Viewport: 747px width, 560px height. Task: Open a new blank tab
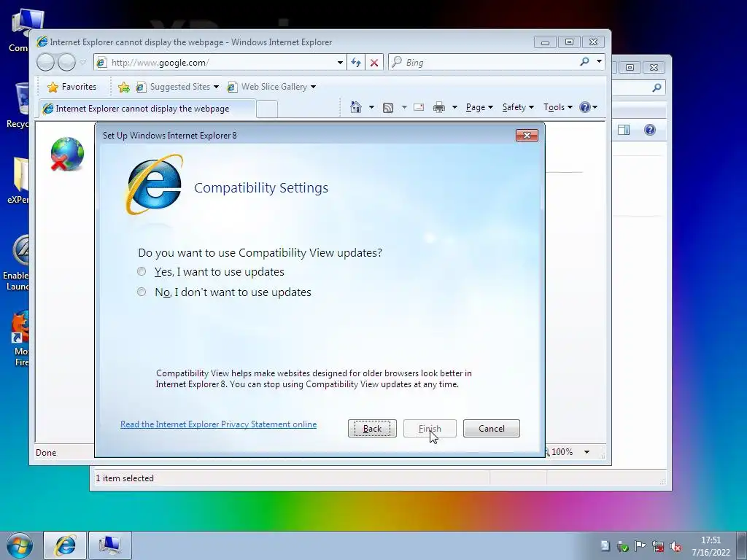(x=267, y=109)
